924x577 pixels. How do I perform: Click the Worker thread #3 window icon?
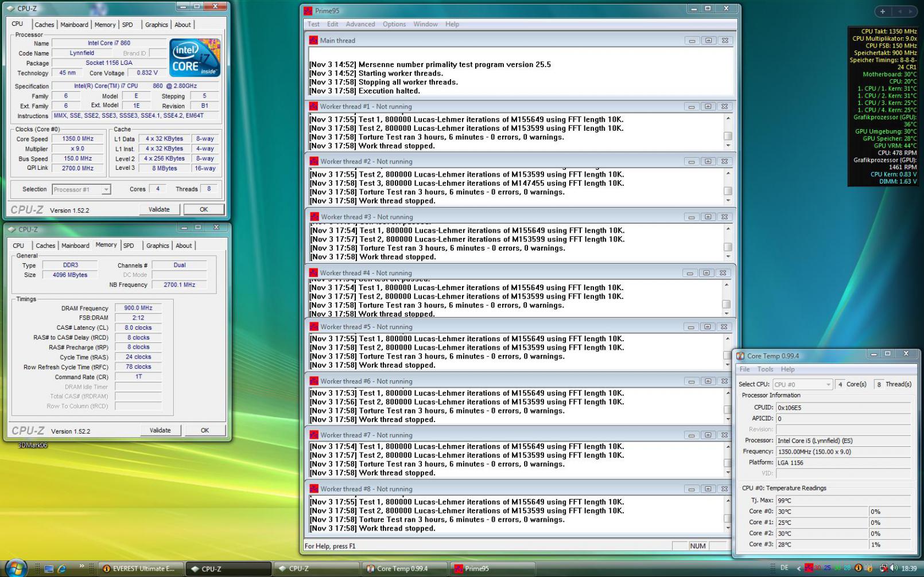click(x=315, y=217)
